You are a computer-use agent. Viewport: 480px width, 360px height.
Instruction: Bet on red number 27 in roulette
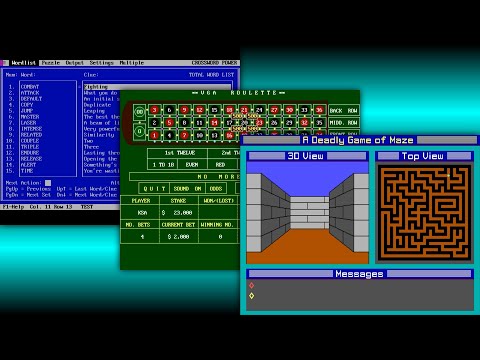274,110
